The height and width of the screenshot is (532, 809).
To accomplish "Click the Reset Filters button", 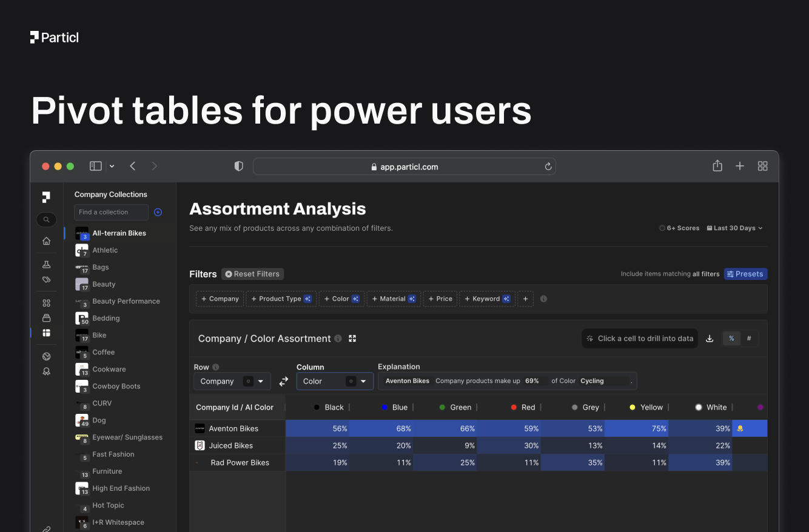I will coord(252,274).
